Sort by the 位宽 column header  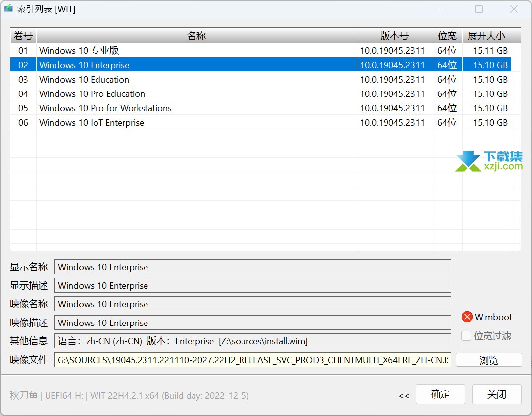447,36
